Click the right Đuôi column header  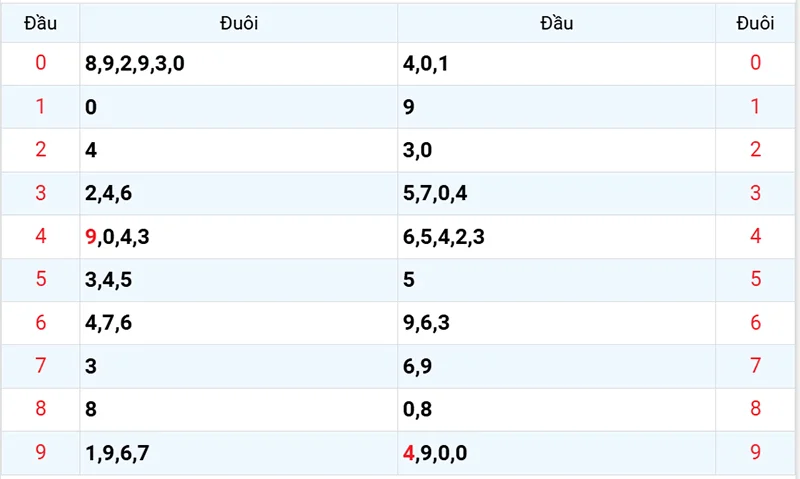(755, 23)
